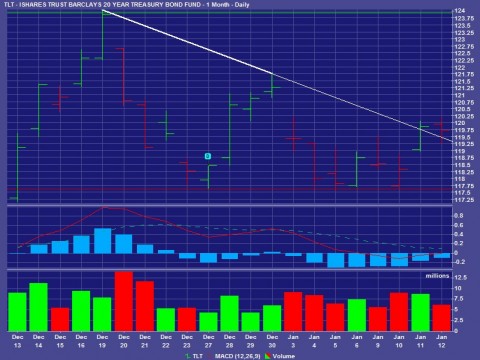
Task: Click the Jan 12 red volume bar
Action: point(442,318)
